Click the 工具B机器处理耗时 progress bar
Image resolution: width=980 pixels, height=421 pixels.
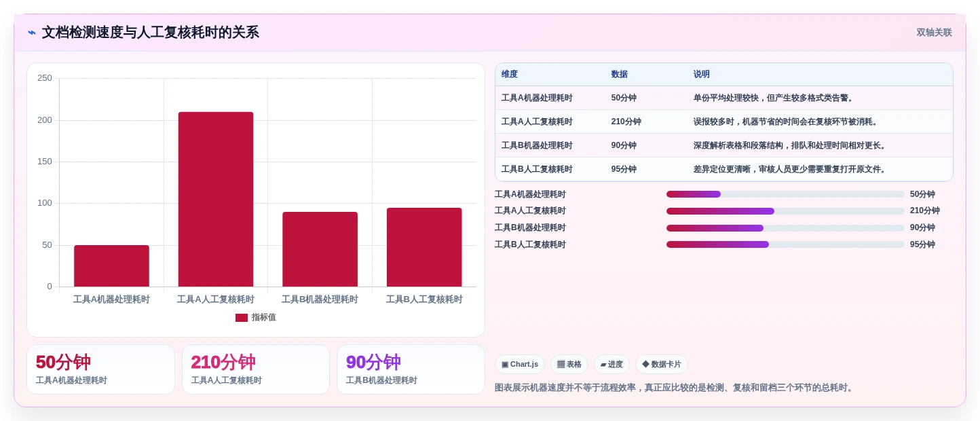click(x=785, y=228)
